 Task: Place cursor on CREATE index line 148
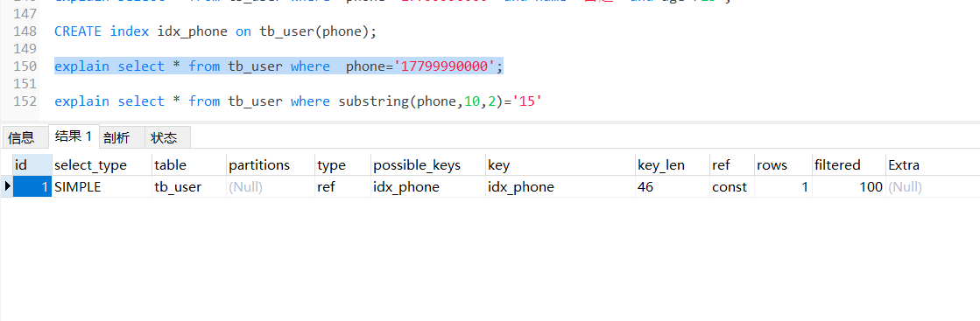coord(215,31)
